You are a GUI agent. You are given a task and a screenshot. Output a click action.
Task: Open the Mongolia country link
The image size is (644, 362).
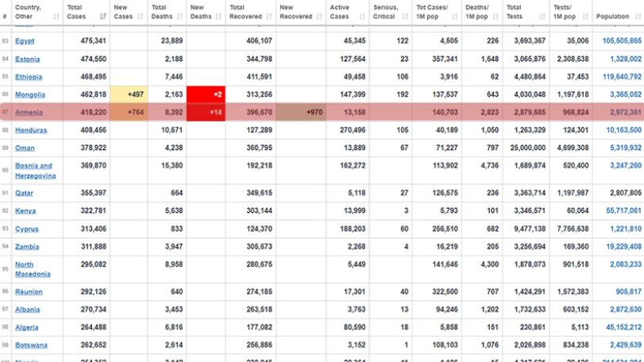30,94
